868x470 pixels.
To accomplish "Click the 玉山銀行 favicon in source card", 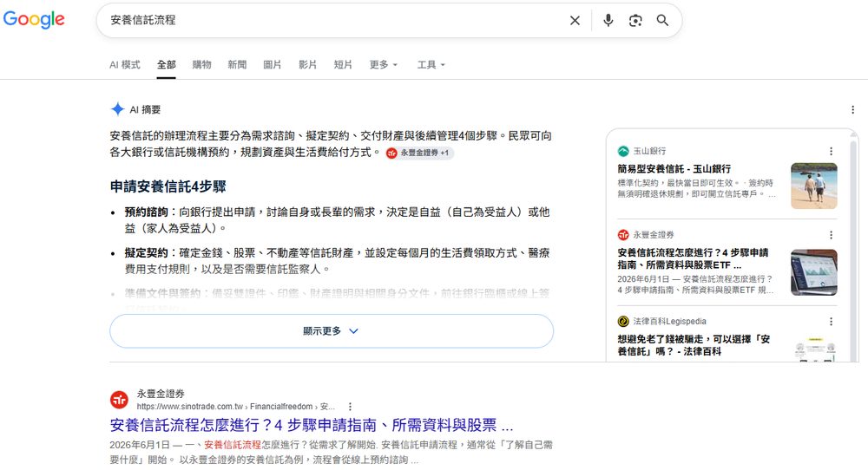I will click(623, 151).
